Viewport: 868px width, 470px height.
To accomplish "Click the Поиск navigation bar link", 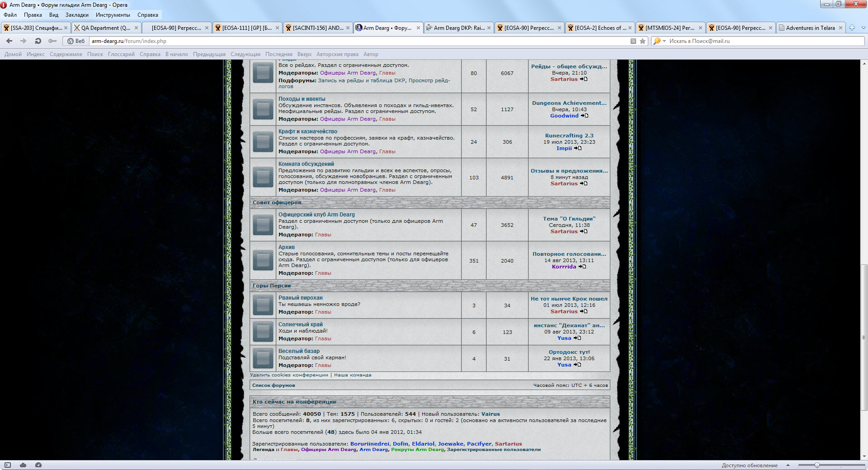I will (95, 54).
